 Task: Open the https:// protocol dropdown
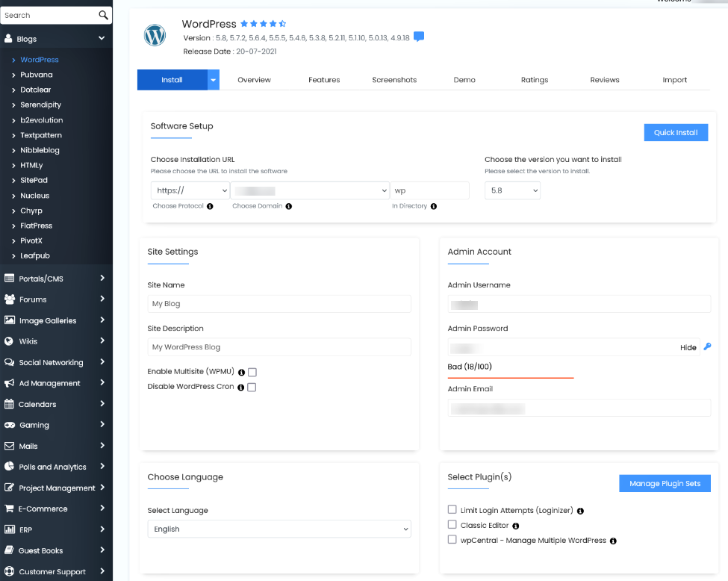pos(190,190)
